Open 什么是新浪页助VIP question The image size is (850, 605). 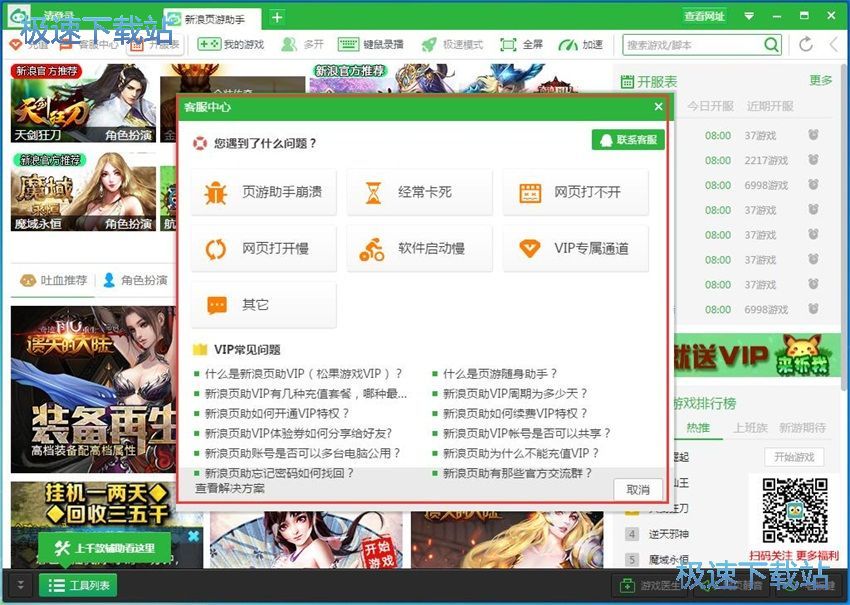[x=303, y=374]
